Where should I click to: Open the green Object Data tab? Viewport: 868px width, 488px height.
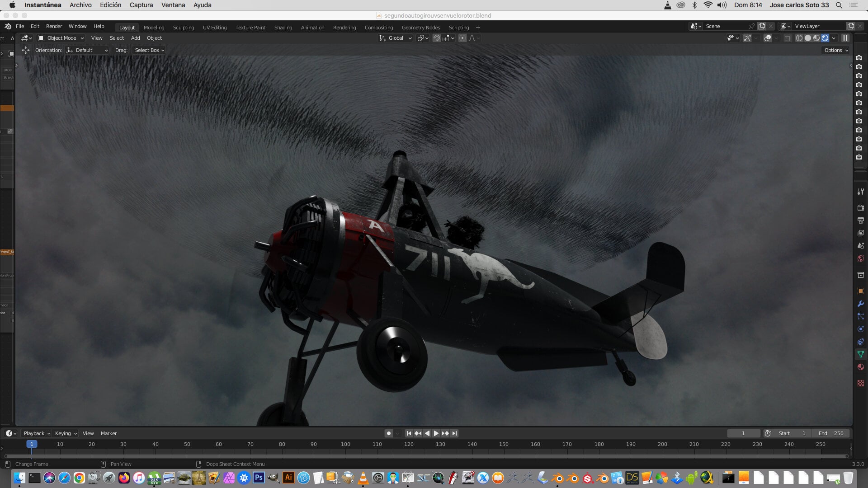[x=860, y=354]
